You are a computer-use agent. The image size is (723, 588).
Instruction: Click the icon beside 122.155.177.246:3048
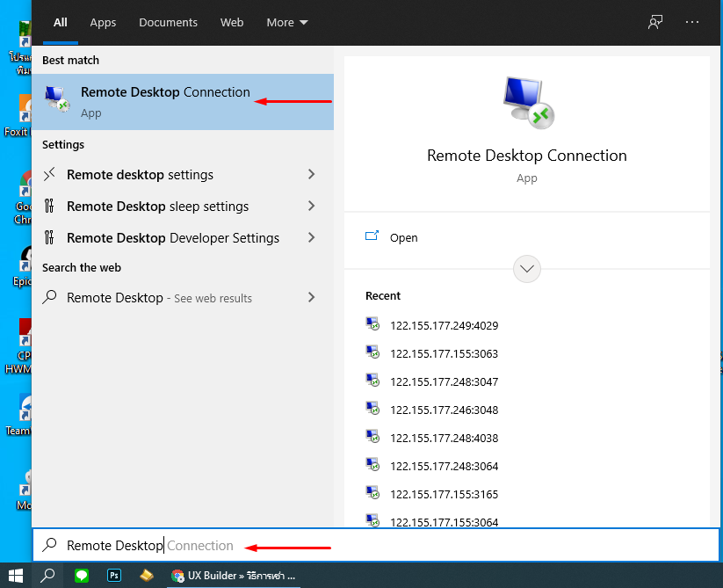[x=372, y=409]
